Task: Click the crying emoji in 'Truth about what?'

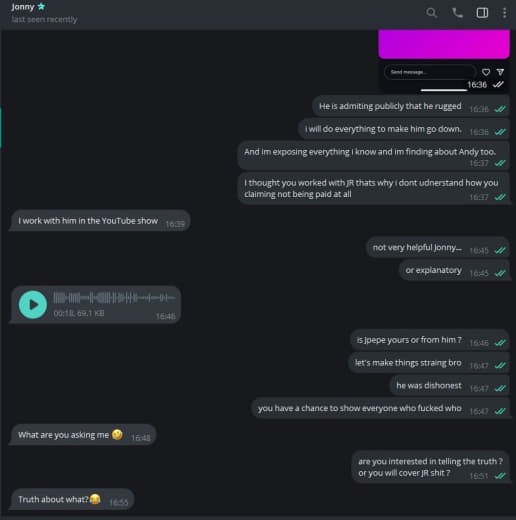Action: click(x=95, y=499)
